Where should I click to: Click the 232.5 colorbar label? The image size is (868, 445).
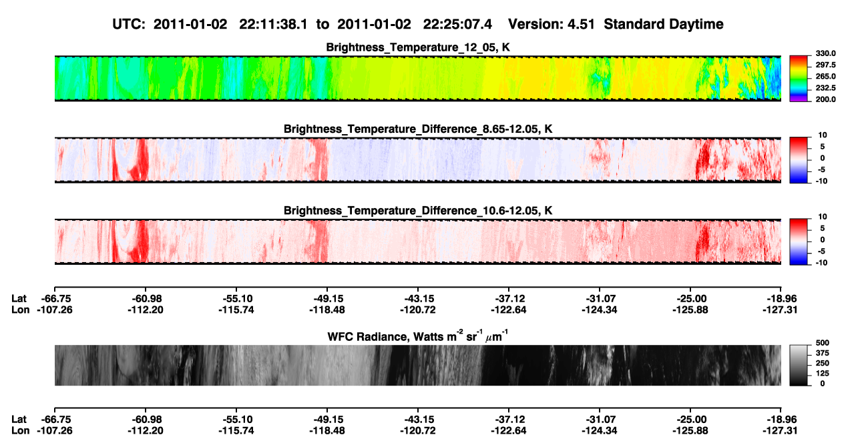coord(826,87)
